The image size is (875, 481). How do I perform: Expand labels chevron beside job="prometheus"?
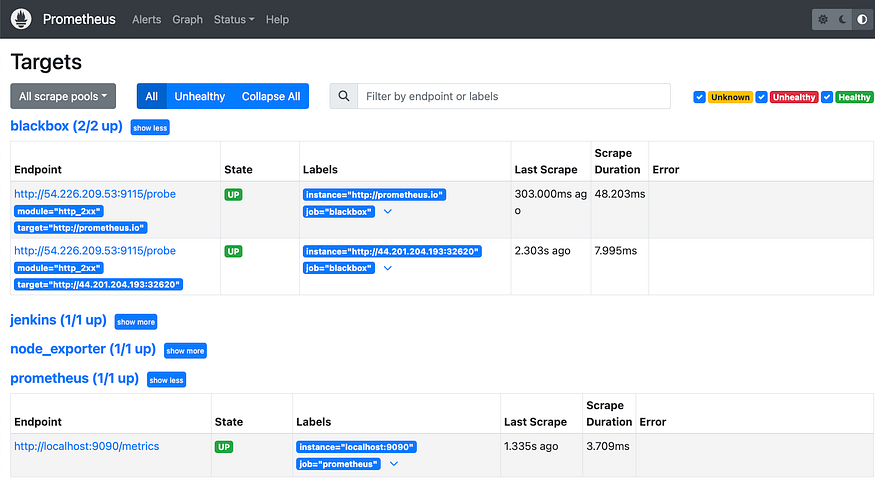point(394,464)
